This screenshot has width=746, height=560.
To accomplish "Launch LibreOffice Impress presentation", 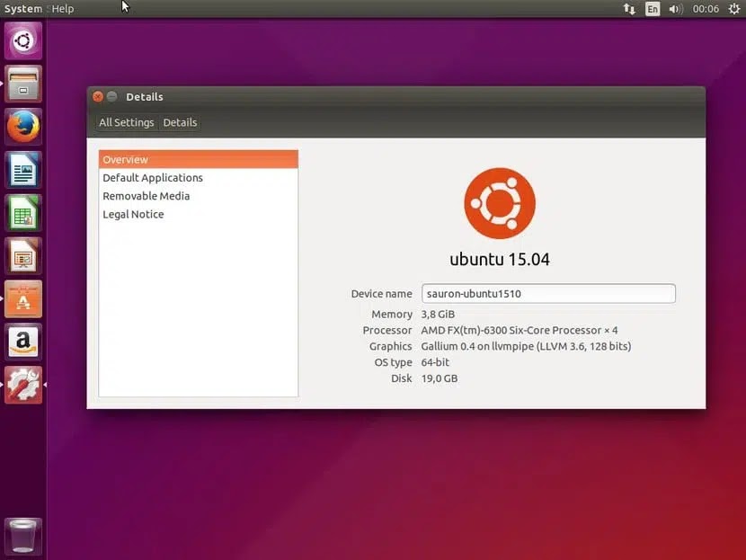I will 23,256.
